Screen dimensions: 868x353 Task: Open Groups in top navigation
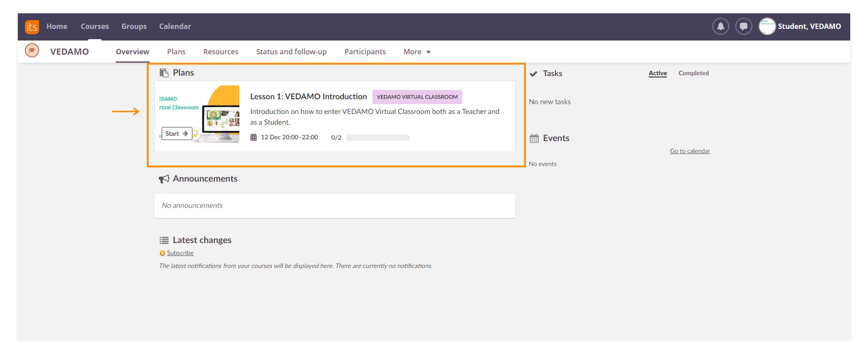pyautogui.click(x=134, y=26)
